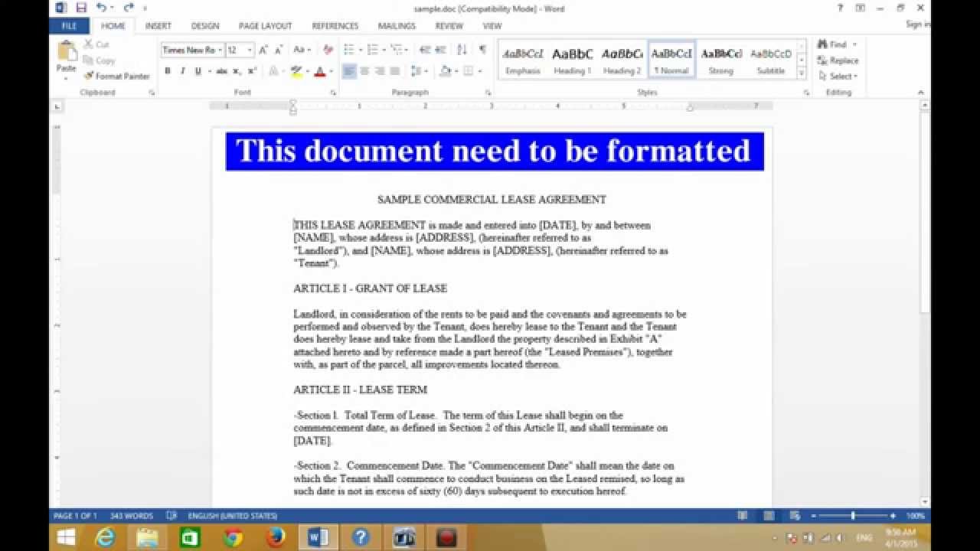The height and width of the screenshot is (551, 980).
Task: Click the Help question mark in title bar
Action: (x=841, y=8)
